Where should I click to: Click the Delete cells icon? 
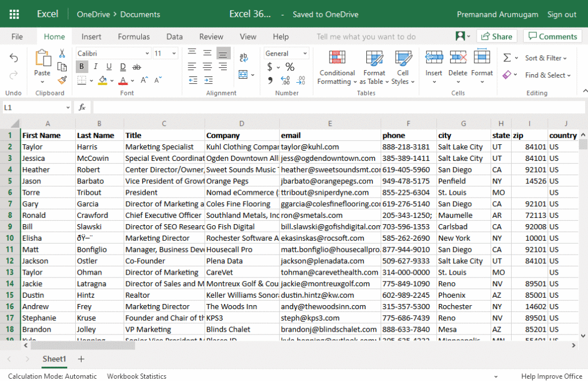(458, 58)
